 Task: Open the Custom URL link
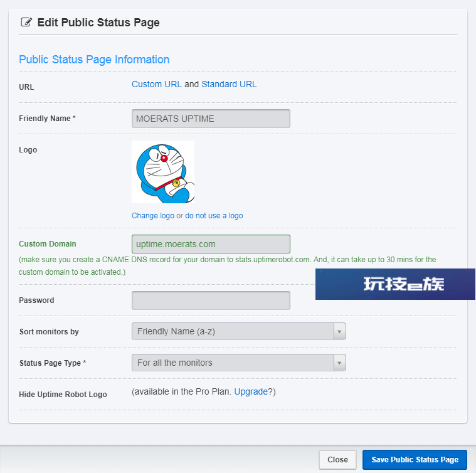157,84
